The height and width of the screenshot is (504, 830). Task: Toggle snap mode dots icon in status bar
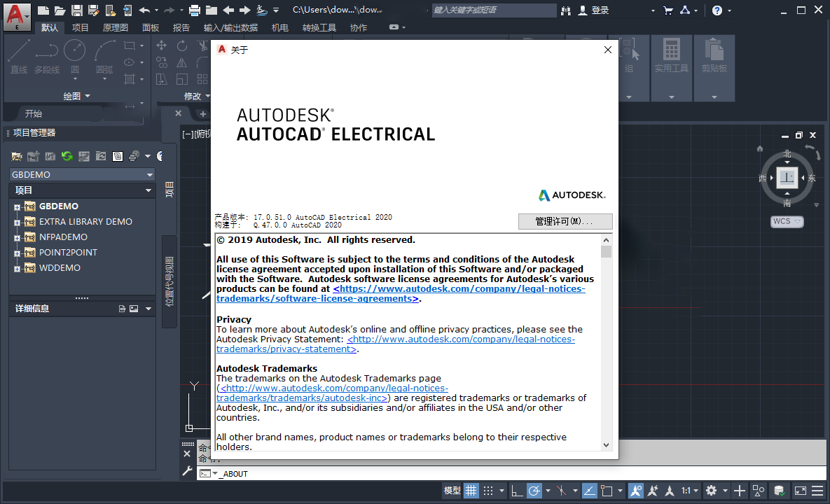pyautogui.click(x=488, y=491)
